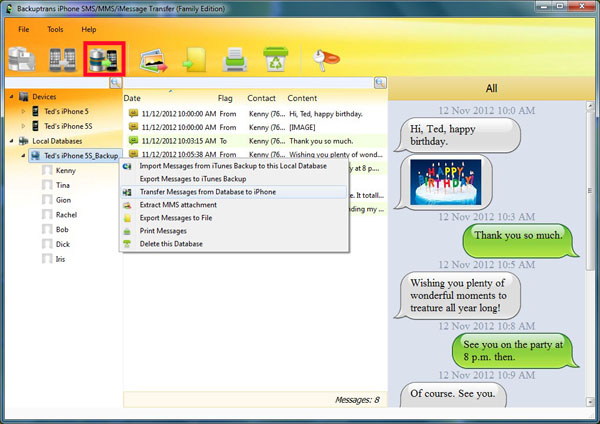Click the chat scrollbar down arrow

pos(590,402)
